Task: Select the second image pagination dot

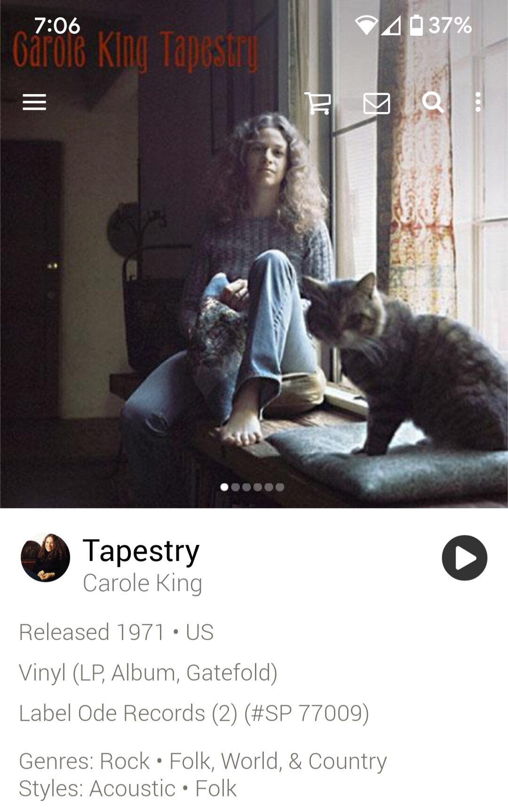Action: coord(236,487)
